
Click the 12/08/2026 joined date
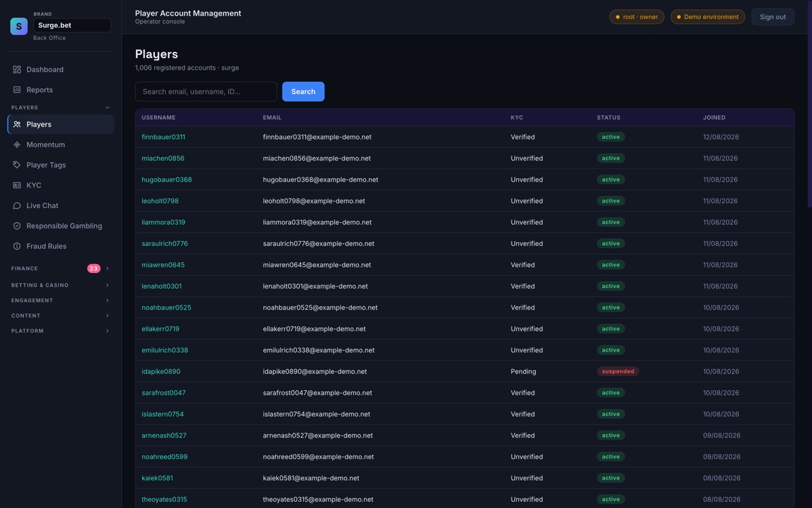(x=721, y=137)
